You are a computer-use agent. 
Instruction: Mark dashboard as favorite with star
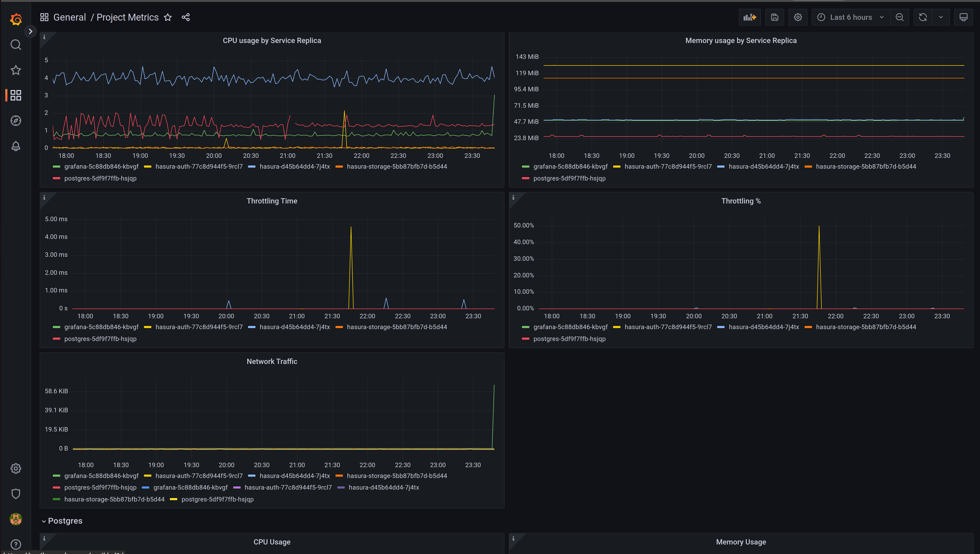(167, 17)
